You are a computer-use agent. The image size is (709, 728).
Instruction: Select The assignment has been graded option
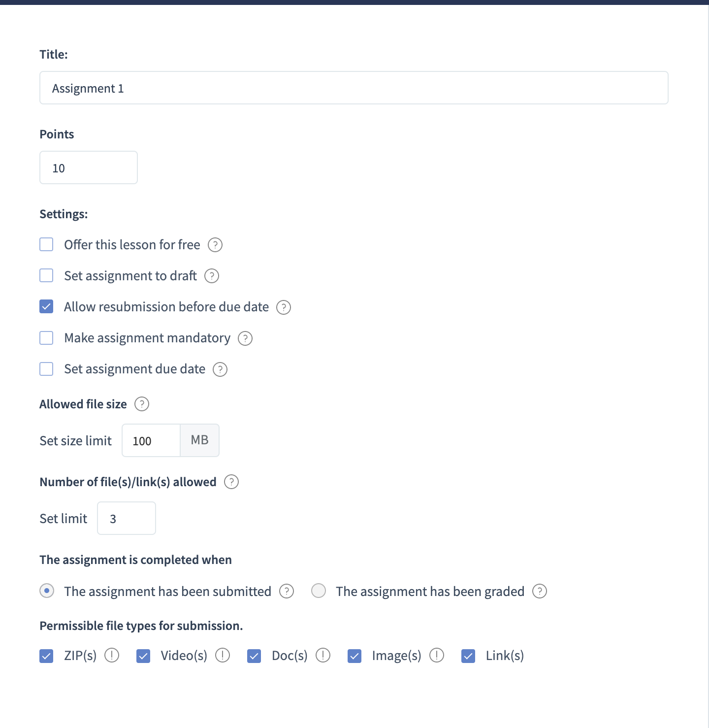[319, 591]
